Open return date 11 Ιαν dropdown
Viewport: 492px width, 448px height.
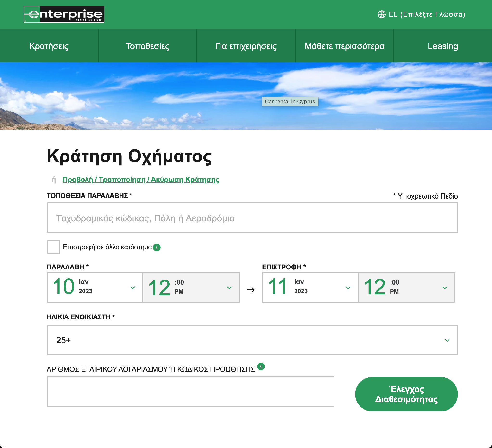point(310,288)
